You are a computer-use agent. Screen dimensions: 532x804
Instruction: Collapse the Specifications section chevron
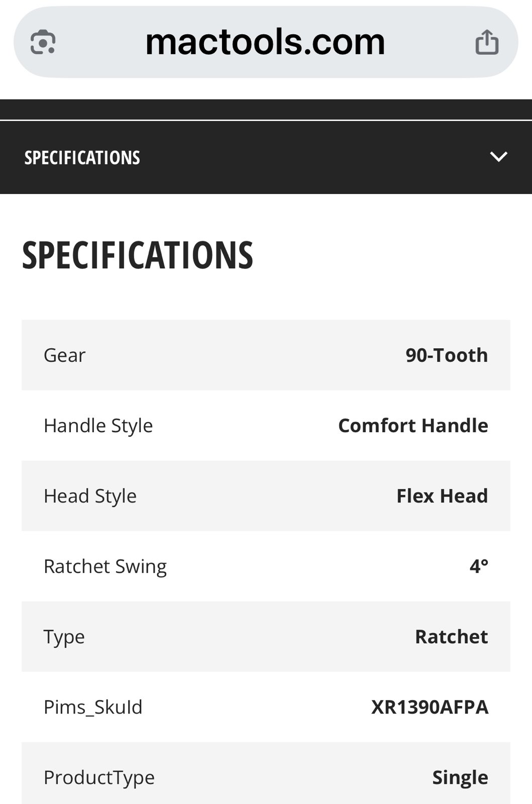tap(498, 157)
